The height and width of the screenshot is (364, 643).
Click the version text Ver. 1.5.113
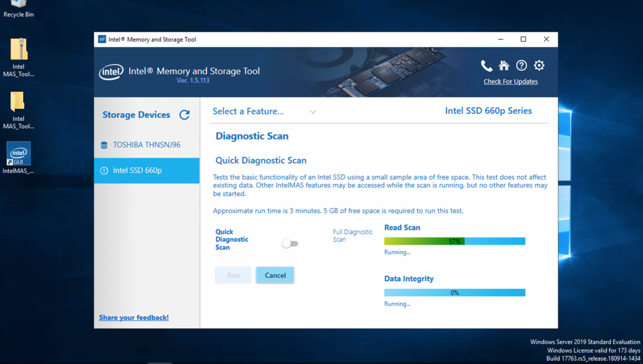[193, 81]
